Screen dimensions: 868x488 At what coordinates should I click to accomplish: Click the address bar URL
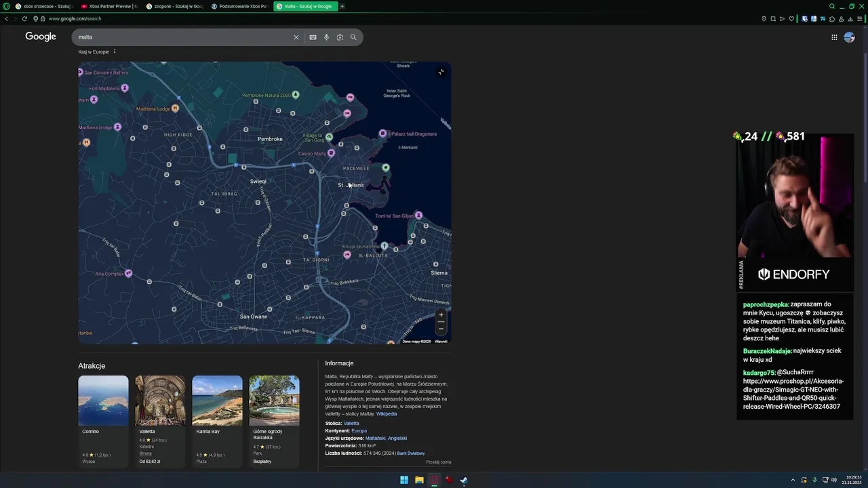point(75,19)
